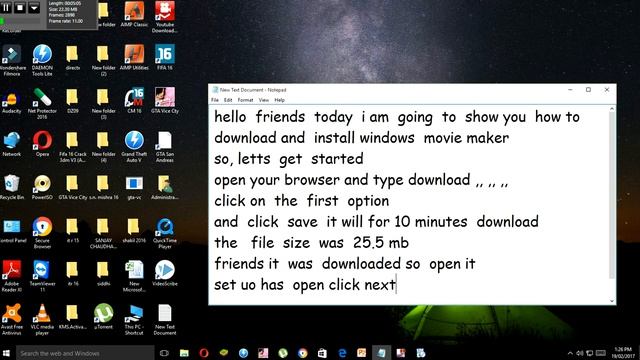The image size is (640, 360).
Task: Select the siddhi folder on desktop
Action: tap(104, 273)
